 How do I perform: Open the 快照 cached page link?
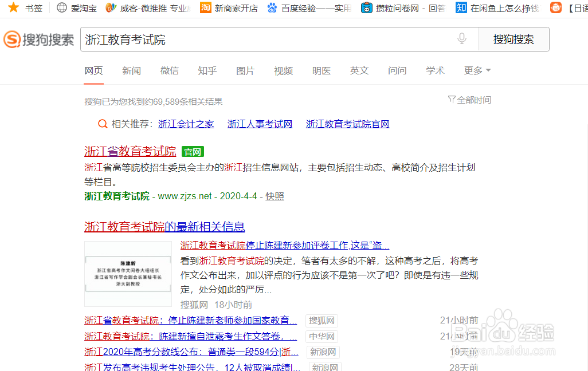point(275,196)
